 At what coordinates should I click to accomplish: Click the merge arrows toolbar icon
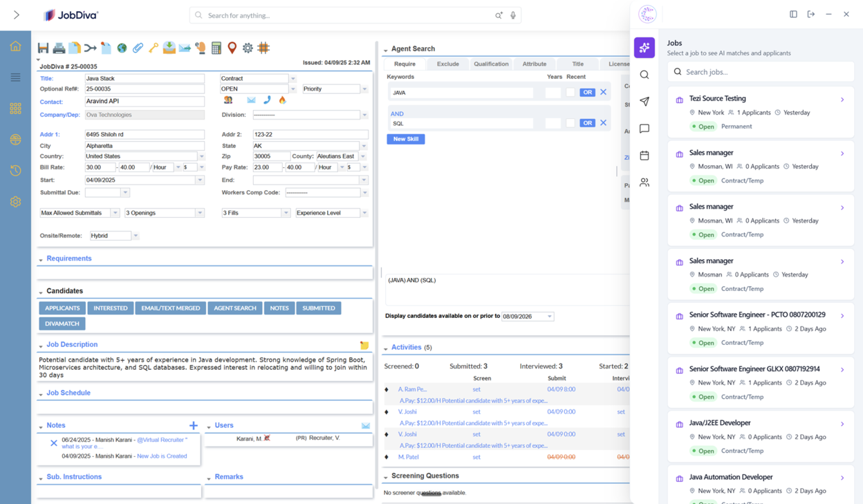91,48
